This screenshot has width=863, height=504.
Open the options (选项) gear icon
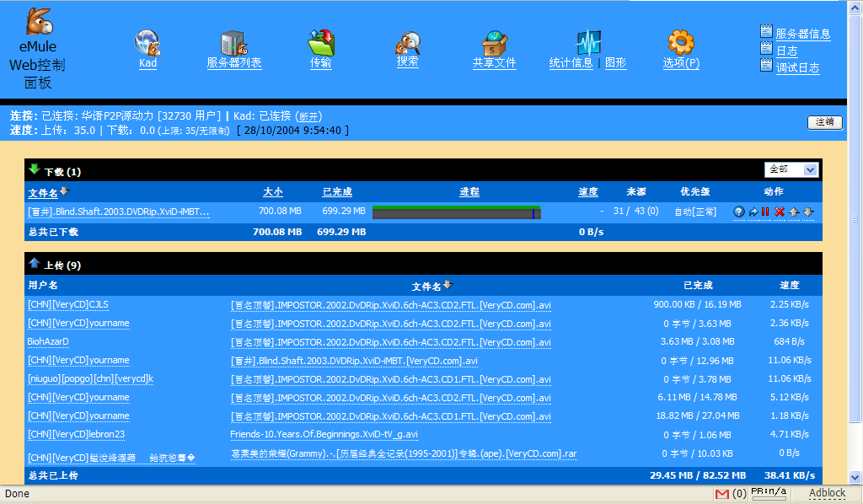pos(681,42)
